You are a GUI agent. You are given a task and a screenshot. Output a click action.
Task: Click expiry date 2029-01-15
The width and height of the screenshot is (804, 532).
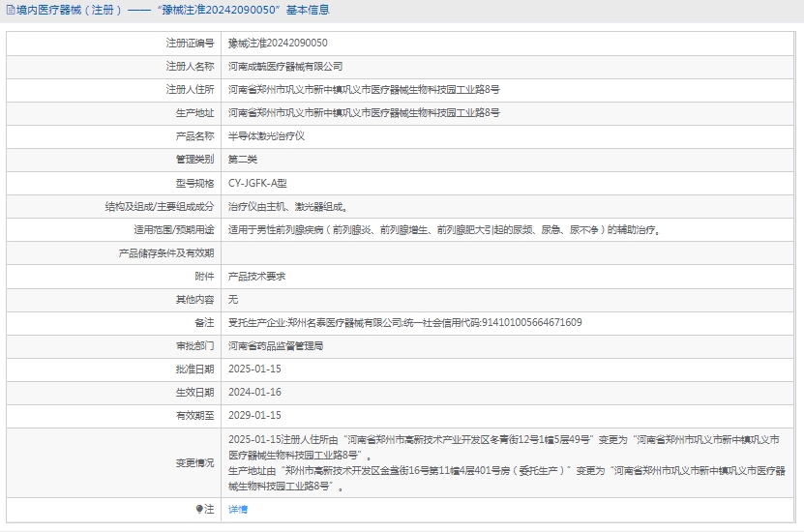pos(254,415)
